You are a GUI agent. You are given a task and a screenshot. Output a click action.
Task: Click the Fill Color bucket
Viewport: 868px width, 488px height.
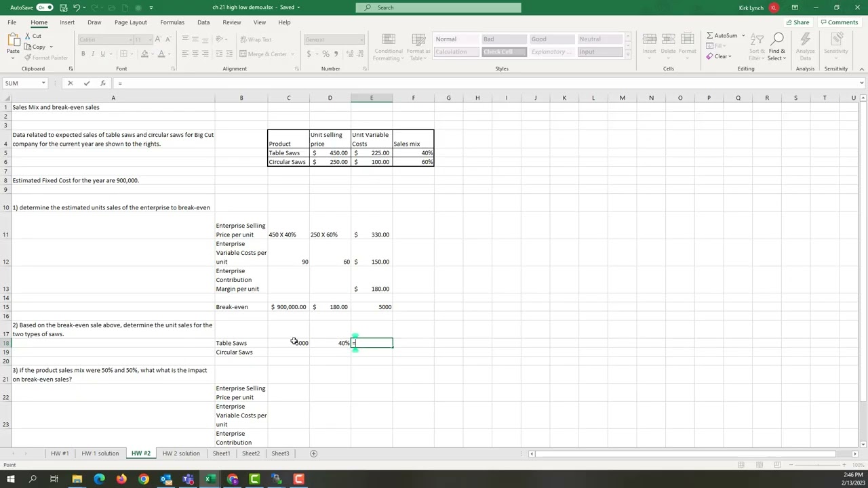tap(144, 54)
